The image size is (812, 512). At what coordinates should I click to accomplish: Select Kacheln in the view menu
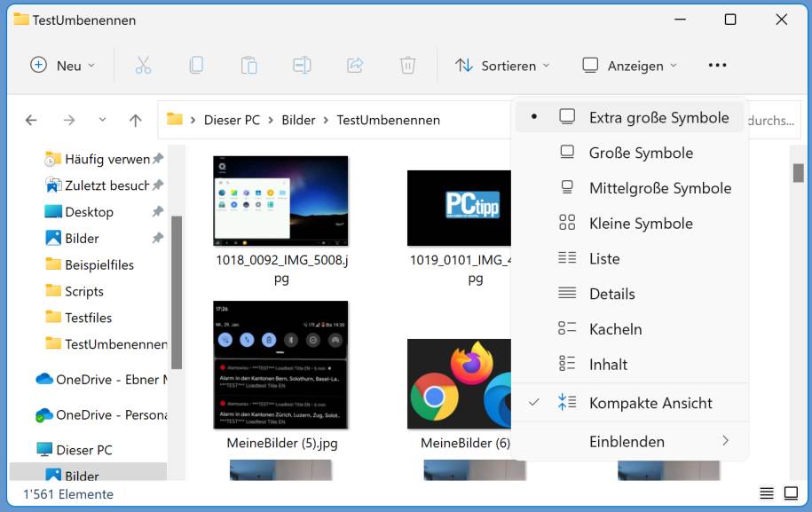click(615, 329)
